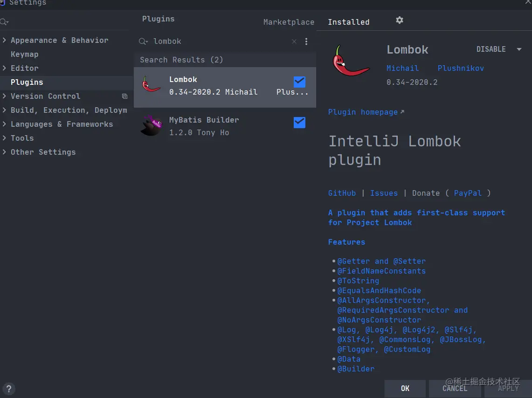Expand the Tools settings node
The image size is (532, 398).
pyautogui.click(x=4, y=138)
